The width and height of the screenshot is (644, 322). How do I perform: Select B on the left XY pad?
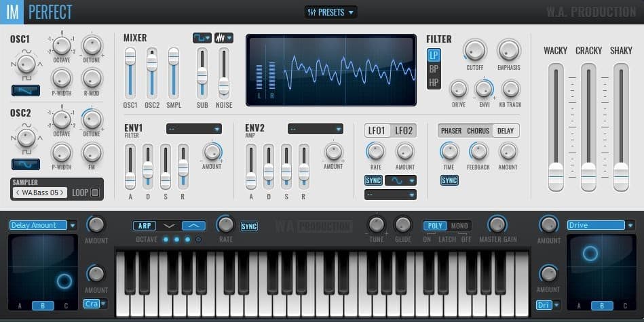43,306
